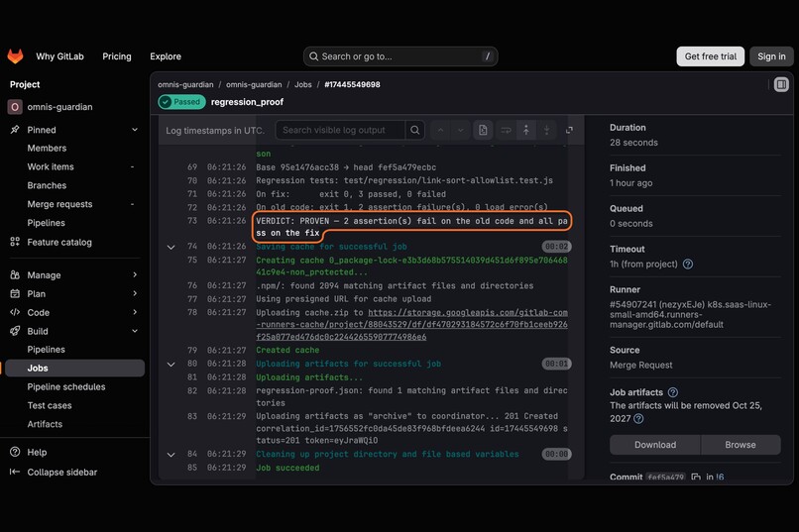Click the GitLab fox logo
The height and width of the screenshot is (532, 799).
[x=15, y=56]
